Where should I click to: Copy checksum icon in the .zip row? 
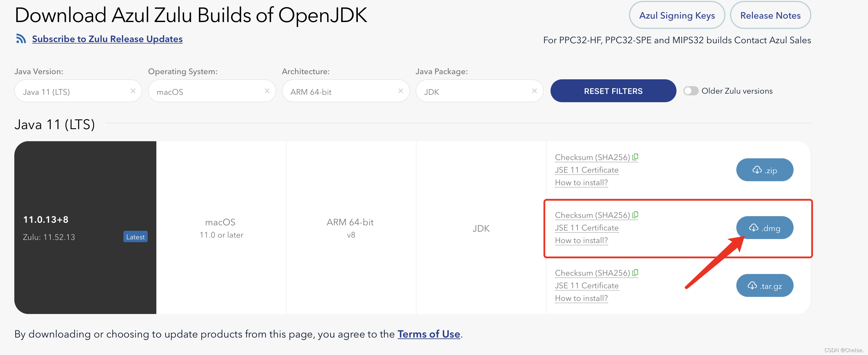point(635,157)
